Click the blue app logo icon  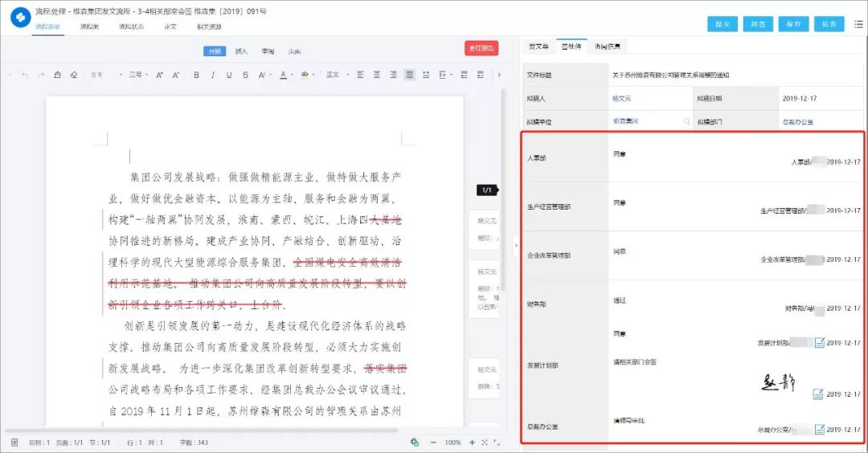[21, 18]
